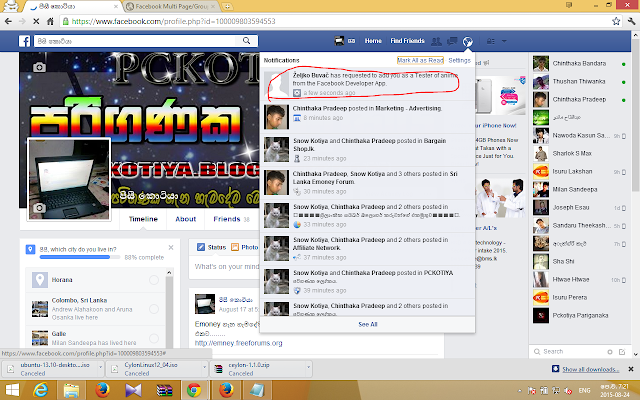Viewport: 640px width, 400px height.
Task: Click See All notifications
Action: point(368,324)
